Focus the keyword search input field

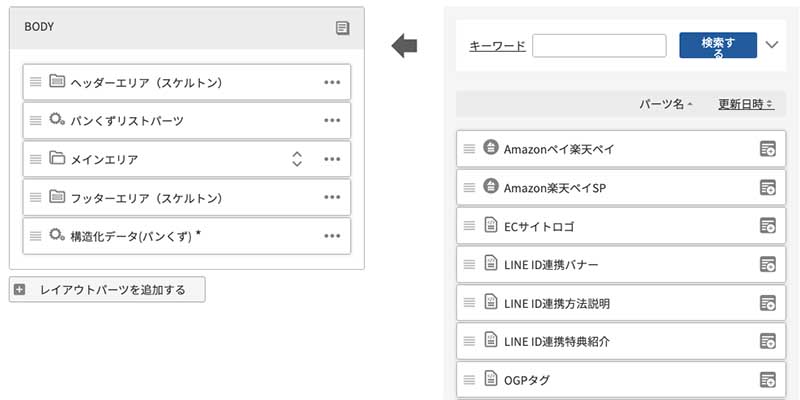click(600, 45)
